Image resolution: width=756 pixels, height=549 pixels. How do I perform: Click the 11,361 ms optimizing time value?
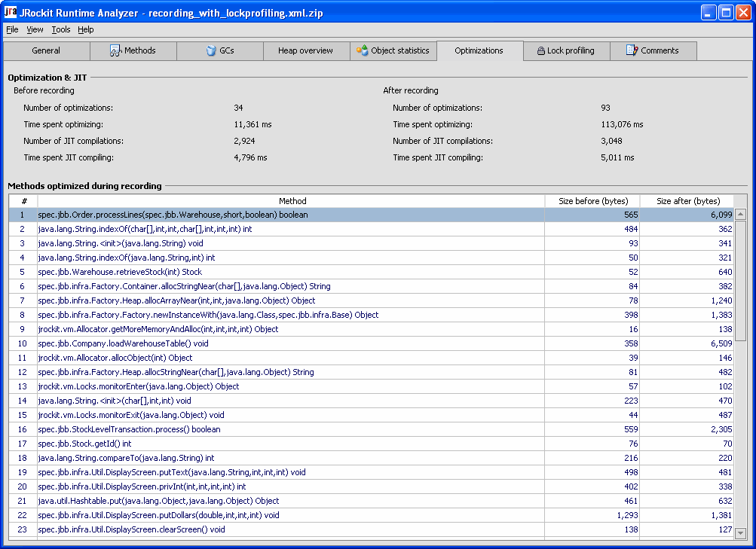point(253,124)
